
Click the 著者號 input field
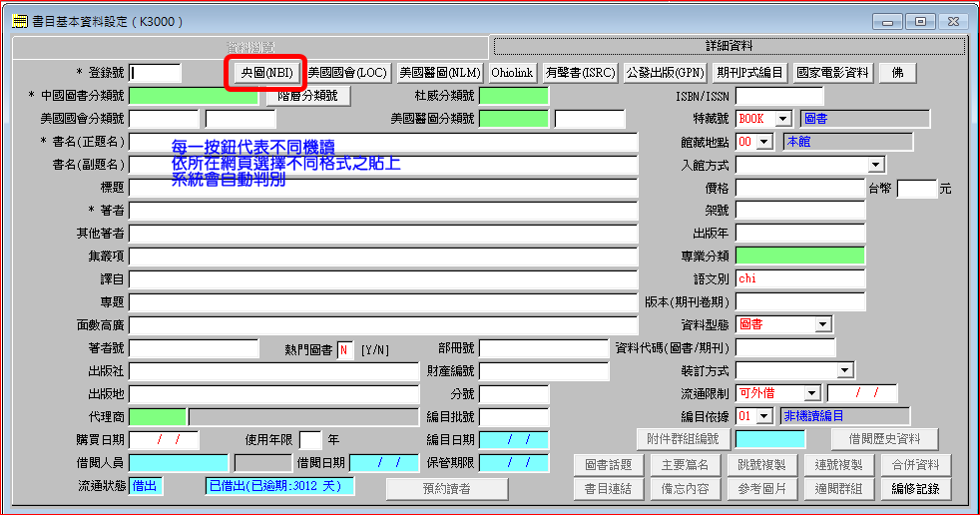pos(194,348)
